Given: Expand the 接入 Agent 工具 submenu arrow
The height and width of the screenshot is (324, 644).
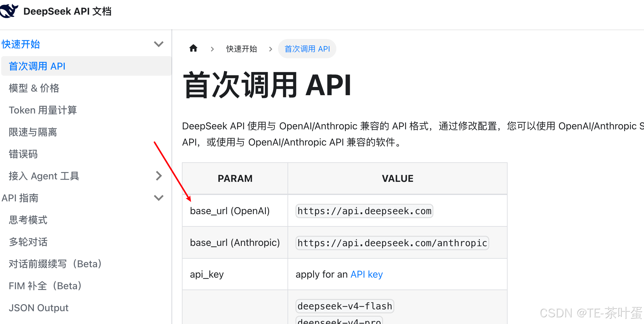Looking at the screenshot, I should (159, 176).
